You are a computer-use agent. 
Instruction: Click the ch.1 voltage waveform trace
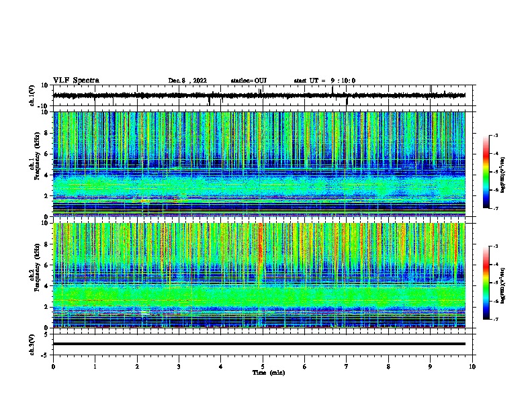pos(259,95)
